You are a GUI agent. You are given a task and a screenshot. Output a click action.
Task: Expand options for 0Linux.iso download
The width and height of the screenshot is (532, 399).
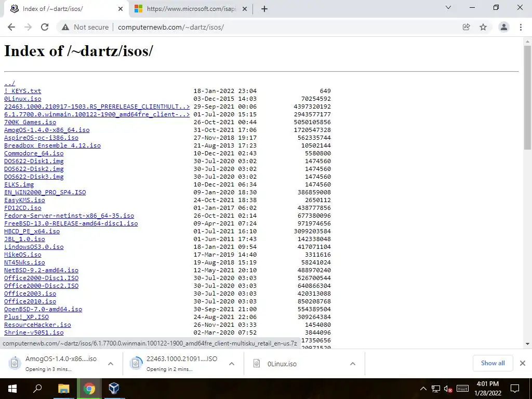pos(353,364)
